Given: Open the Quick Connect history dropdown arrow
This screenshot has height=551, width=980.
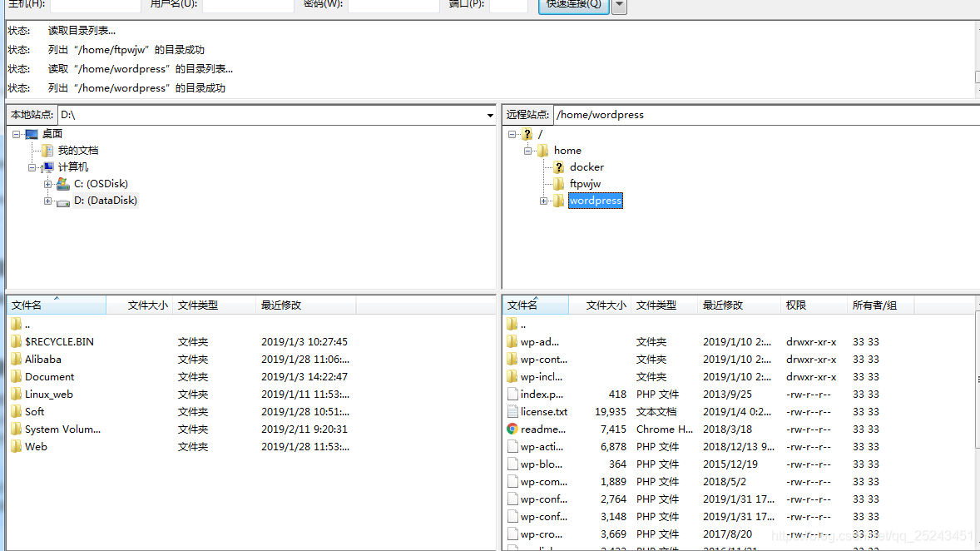Looking at the screenshot, I should (619, 5).
